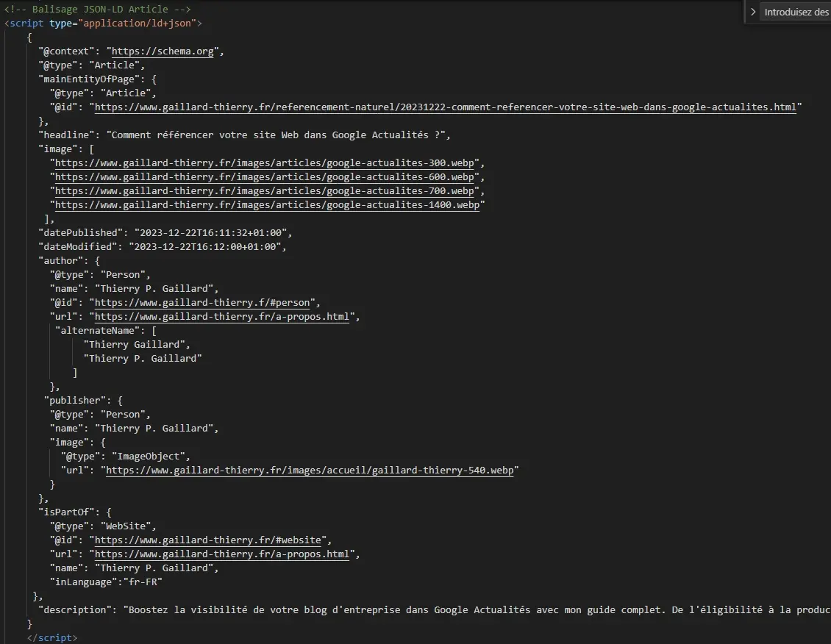Screen dimensions: 831x644
Task: Open the mainEntityOfPage @id article URL
Action: coord(445,107)
